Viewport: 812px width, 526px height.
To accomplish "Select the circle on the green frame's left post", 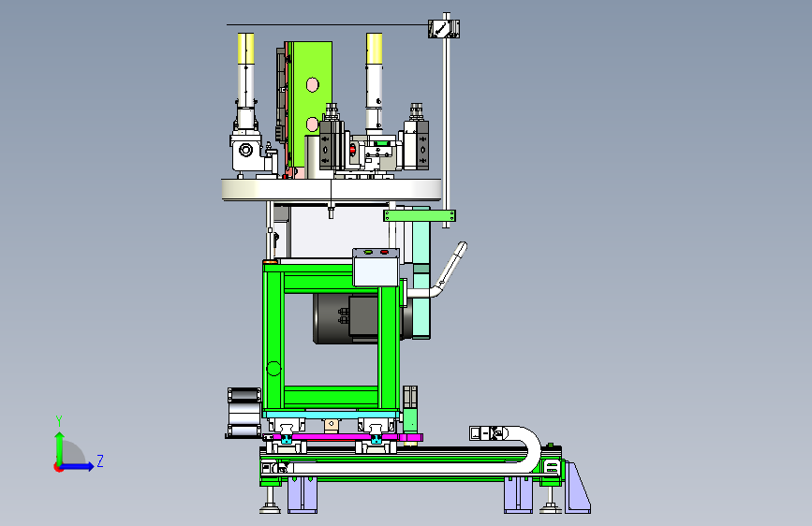I will [x=273, y=369].
